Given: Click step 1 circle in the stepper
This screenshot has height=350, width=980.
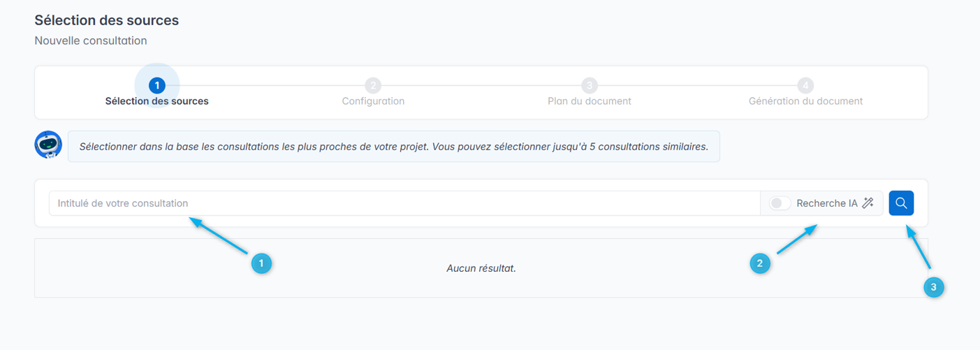Looking at the screenshot, I should (x=157, y=85).
